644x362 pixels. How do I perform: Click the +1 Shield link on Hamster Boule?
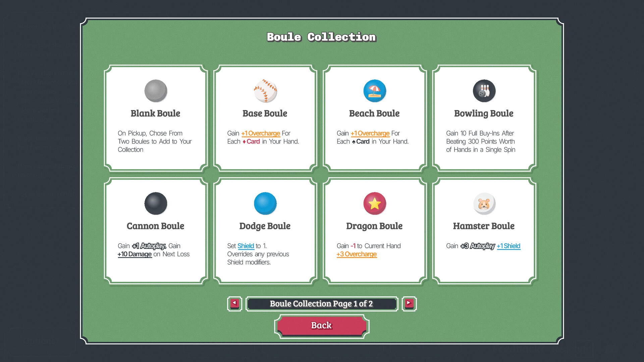pos(508,246)
